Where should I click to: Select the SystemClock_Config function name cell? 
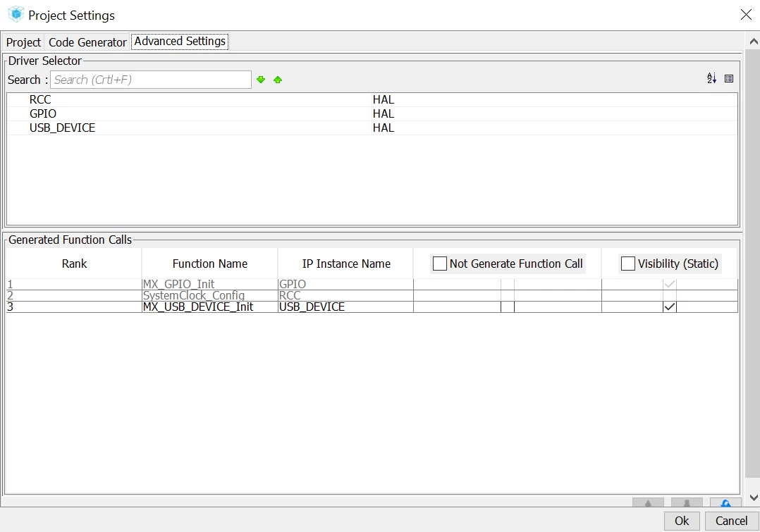click(210, 295)
